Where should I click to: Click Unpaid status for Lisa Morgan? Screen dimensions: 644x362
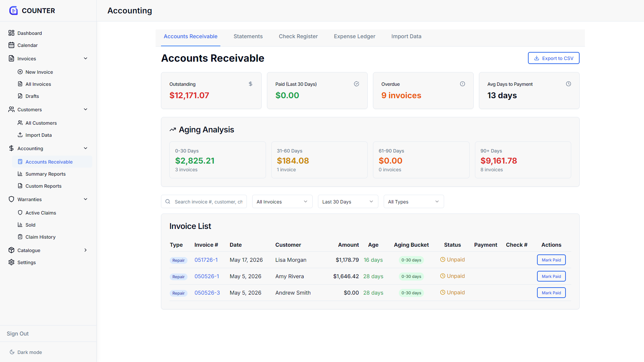tap(452, 260)
